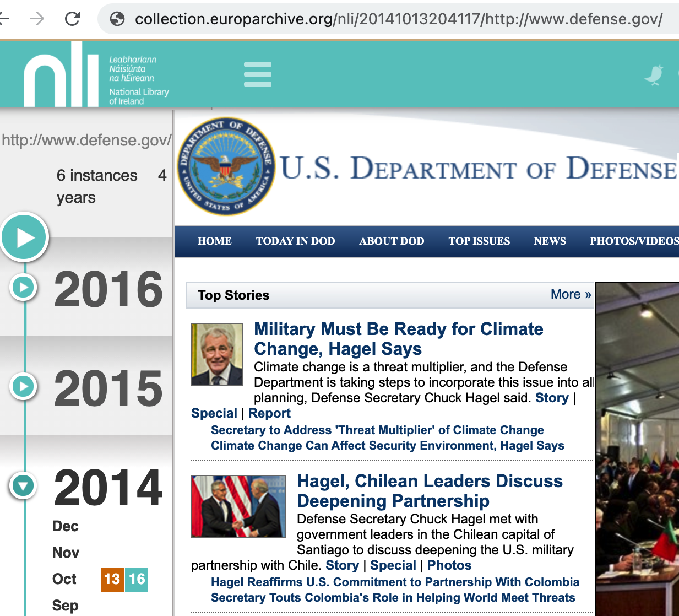Open the TOP ISSUES menu item
Screen dimensions: 679x616
[x=479, y=241]
